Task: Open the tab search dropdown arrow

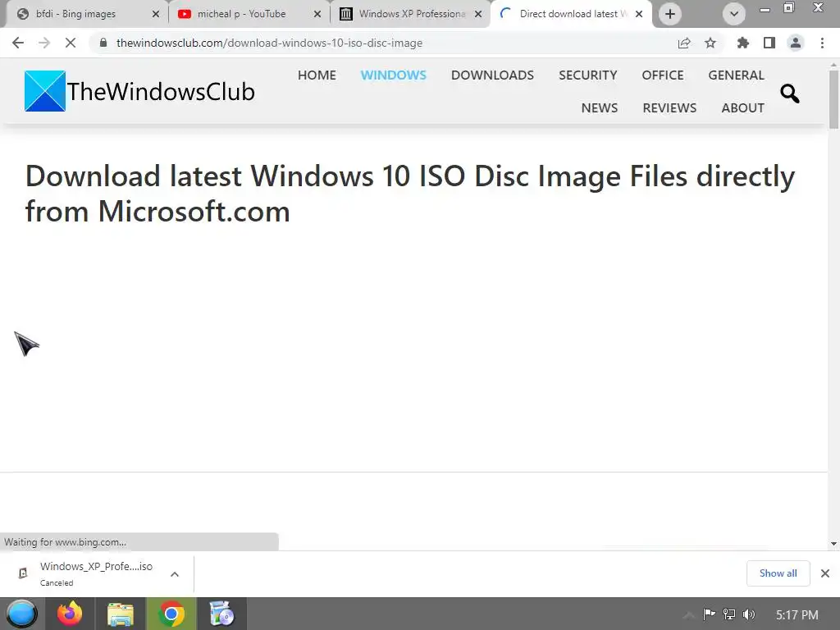Action: tap(734, 14)
